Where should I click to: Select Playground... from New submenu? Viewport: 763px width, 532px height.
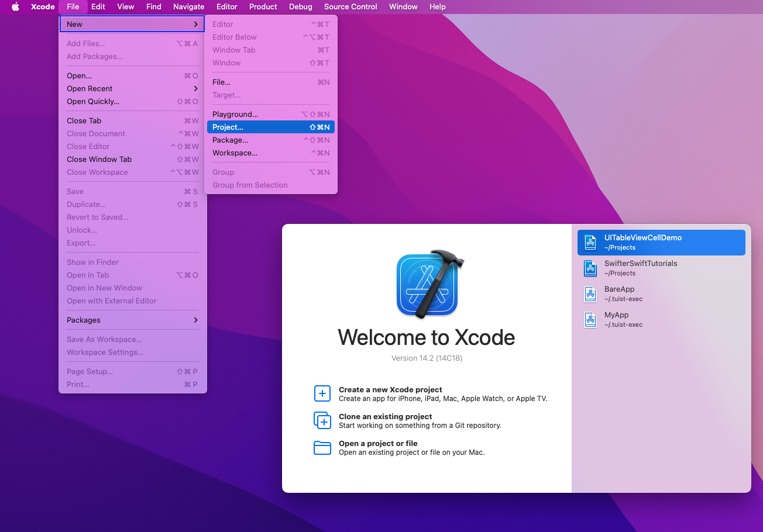pos(271,115)
